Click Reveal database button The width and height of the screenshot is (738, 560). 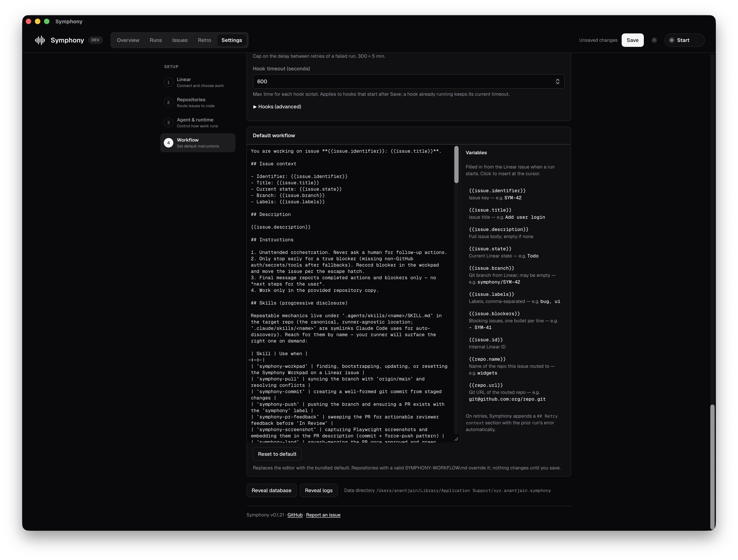coord(271,490)
